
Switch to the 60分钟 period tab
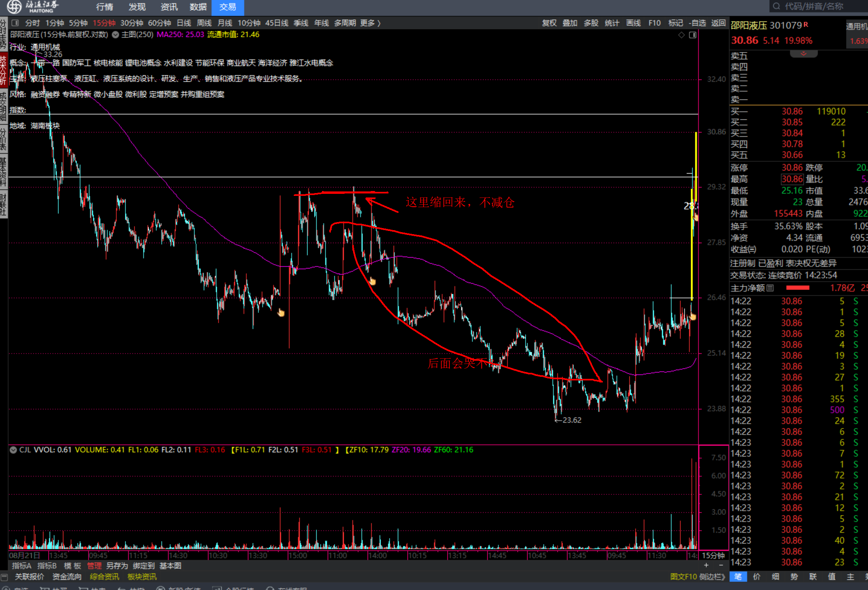coord(159,23)
